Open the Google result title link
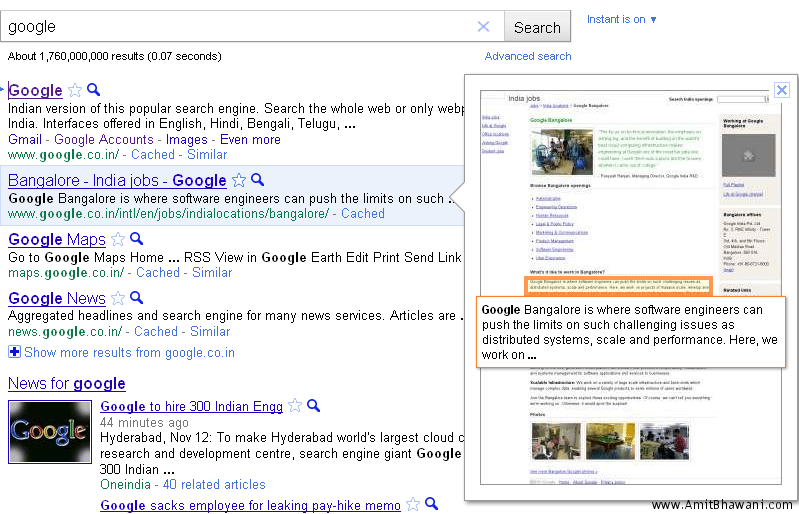Screen dimensions: 799x514 pyautogui.click(x=35, y=90)
